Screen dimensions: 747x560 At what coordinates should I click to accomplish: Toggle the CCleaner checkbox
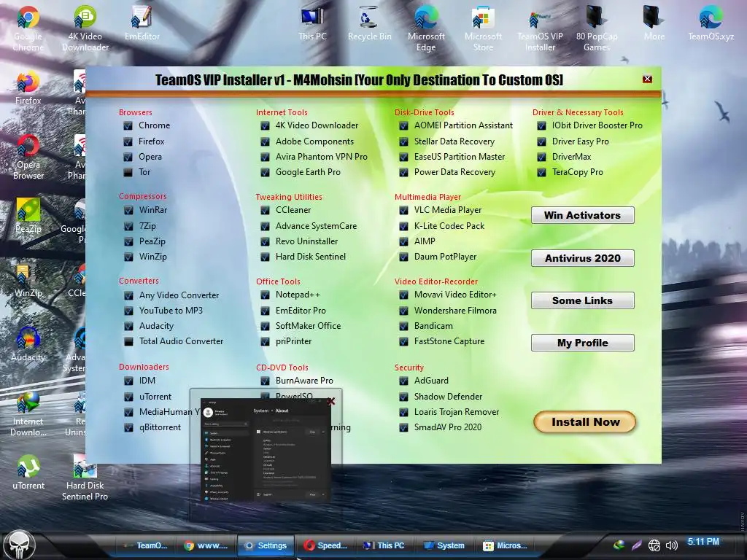265,210
